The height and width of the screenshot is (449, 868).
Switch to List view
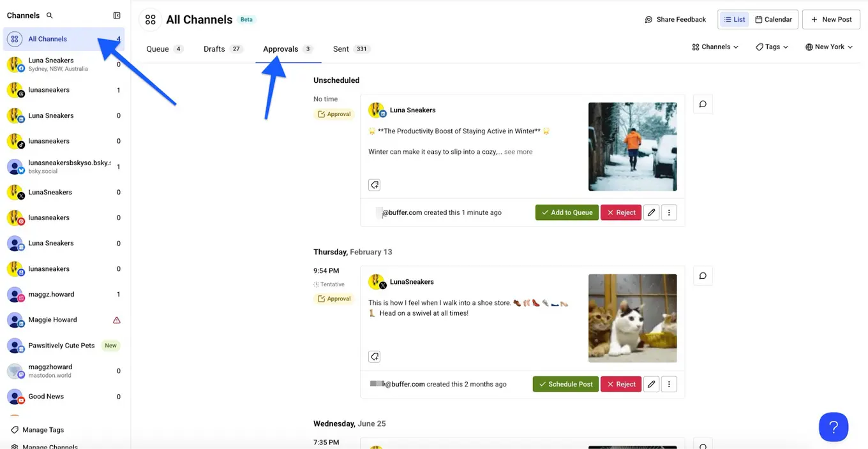point(734,19)
